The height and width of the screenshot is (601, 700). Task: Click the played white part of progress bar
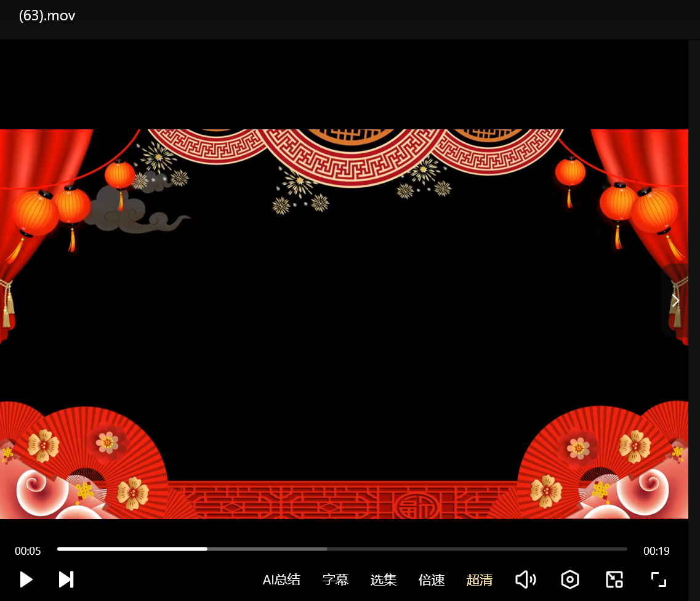coord(132,549)
